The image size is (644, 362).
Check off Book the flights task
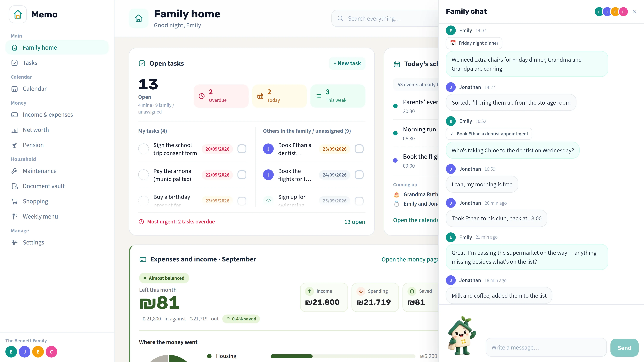point(359,175)
